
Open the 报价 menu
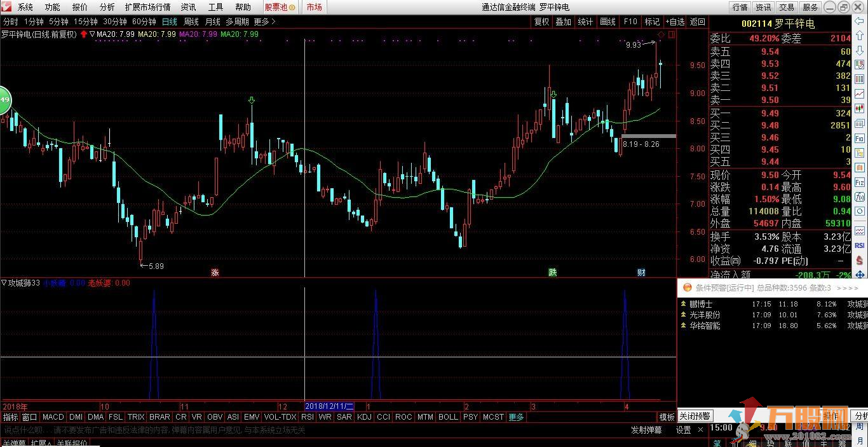[80, 7]
